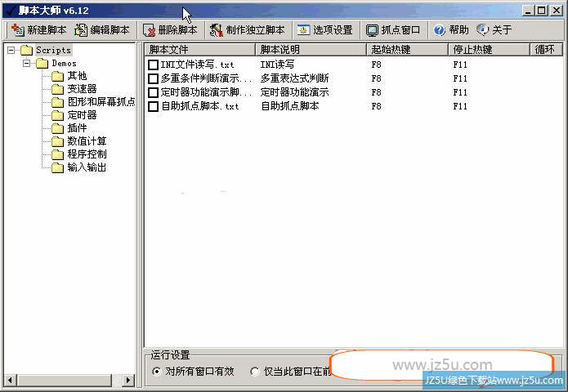Sort by 脚本说明 column header
The image size is (568, 392).
tap(311, 49)
